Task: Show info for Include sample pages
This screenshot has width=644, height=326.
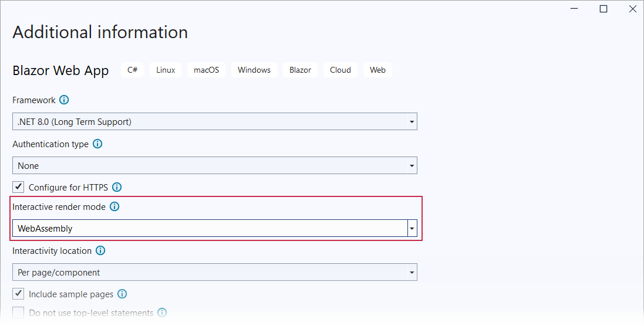Action: tap(122, 294)
